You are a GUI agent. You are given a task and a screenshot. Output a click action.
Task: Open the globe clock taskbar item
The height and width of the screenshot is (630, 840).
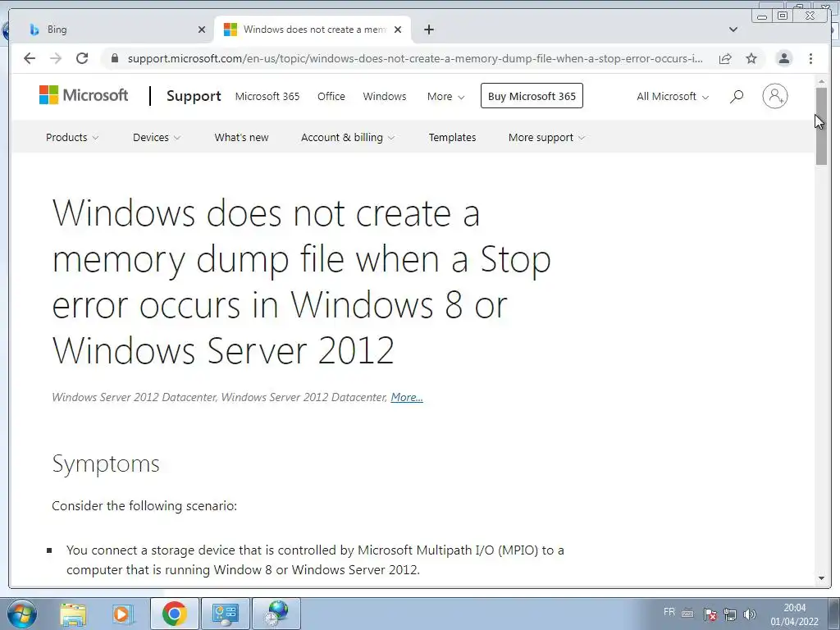[276, 614]
